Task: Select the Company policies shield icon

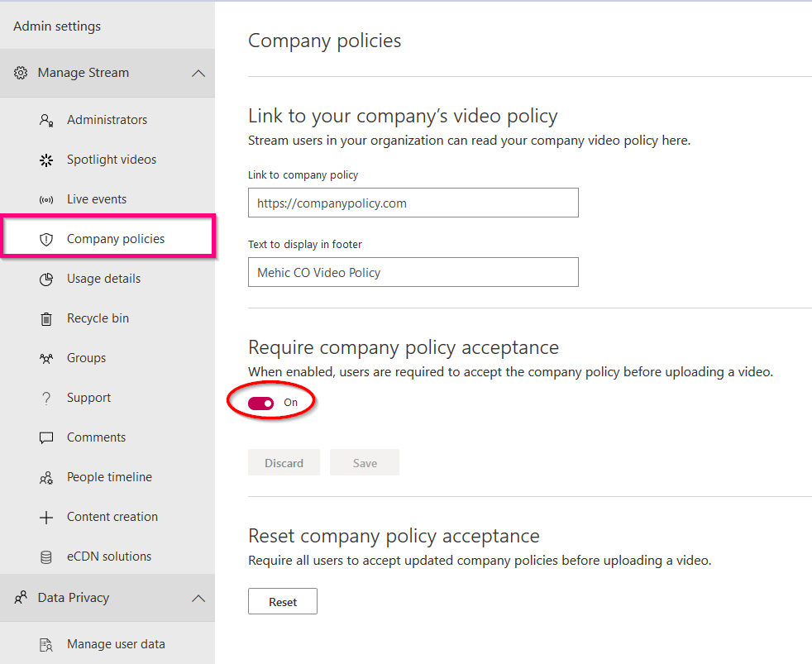Action: [46, 238]
